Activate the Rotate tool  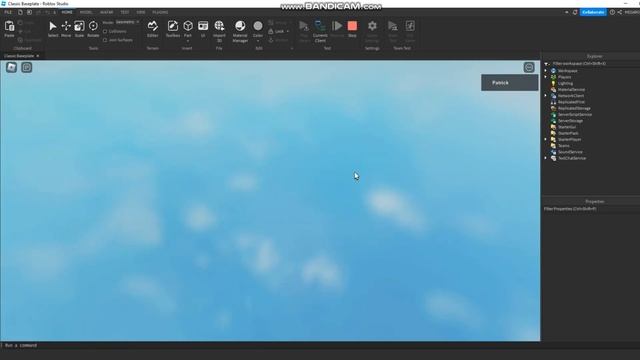click(x=93, y=26)
